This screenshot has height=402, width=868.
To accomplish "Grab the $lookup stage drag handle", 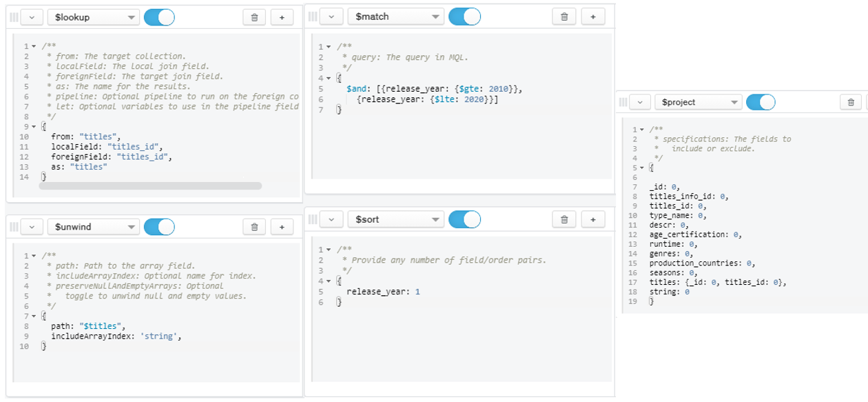I will (14, 17).
